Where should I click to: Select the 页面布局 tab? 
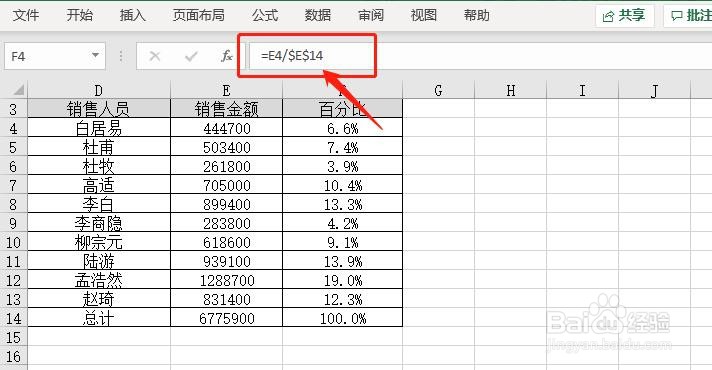tap(198, 15)
